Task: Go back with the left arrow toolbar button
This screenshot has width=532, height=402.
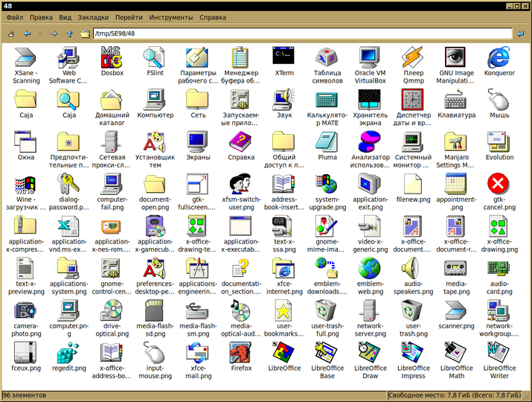Action: pos(28,33)
